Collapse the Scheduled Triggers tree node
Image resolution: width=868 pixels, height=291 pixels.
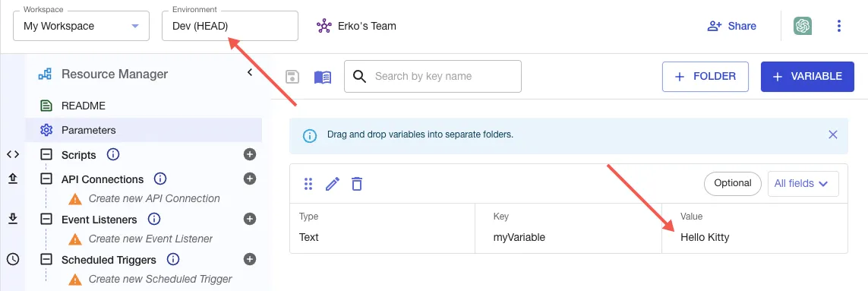[x=46, y=260]
